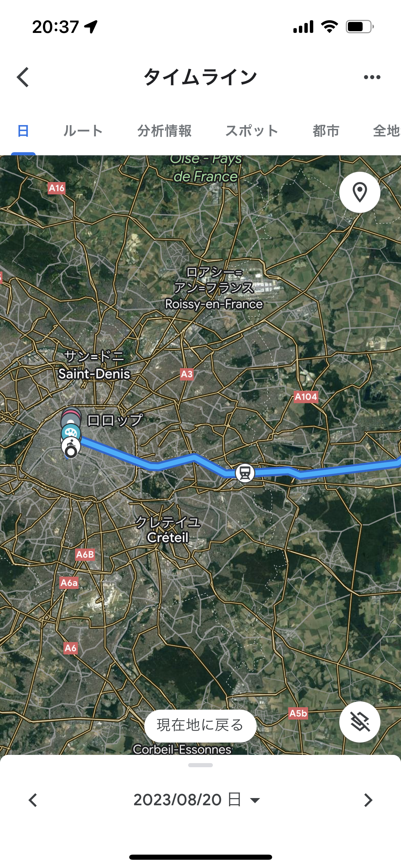Tap the 現在地に戻る button
The image size is (401, 868).
coord(200,725)
